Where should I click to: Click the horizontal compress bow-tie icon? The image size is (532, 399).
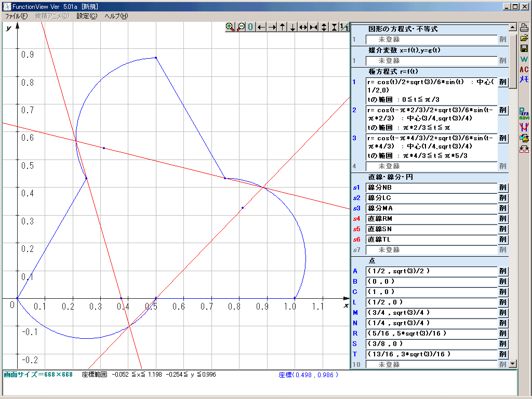pyautogui.click(x=313, y=27)
